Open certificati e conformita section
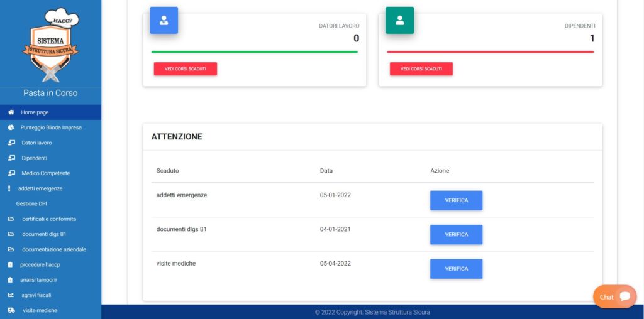 pos(50,219)
